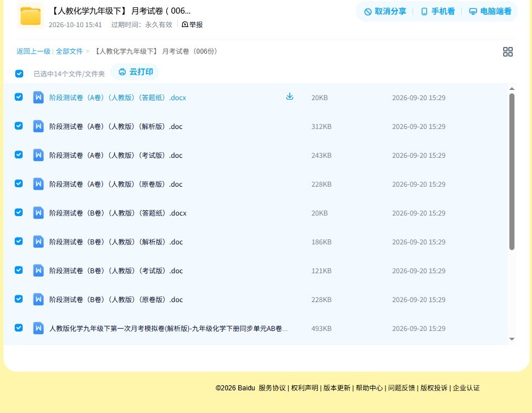This screenshot has height=413, width=532.
Task: Click Word icon of B卷 解析版.doc
Action: 38,242
